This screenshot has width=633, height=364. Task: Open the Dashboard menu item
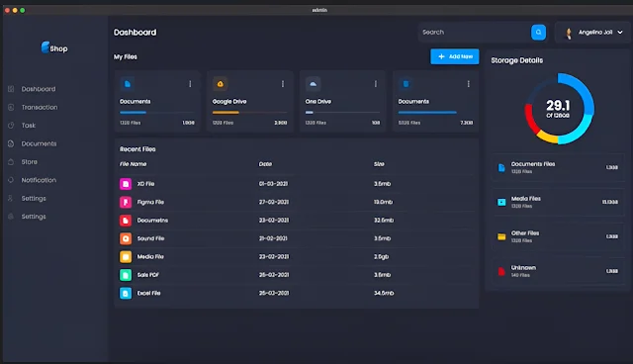[x=39, y=89]
